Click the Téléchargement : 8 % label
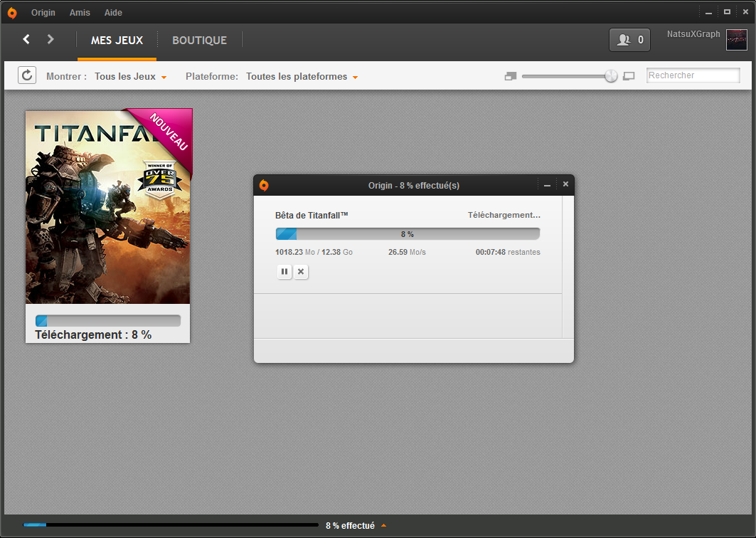The width and height of the screenshot is (756, 538). [93, 335]
